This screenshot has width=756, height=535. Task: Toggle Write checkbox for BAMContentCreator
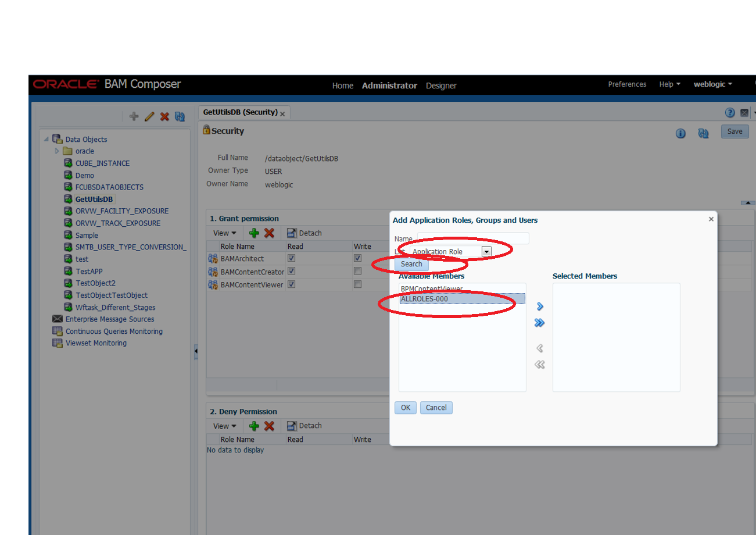(357, 271)
